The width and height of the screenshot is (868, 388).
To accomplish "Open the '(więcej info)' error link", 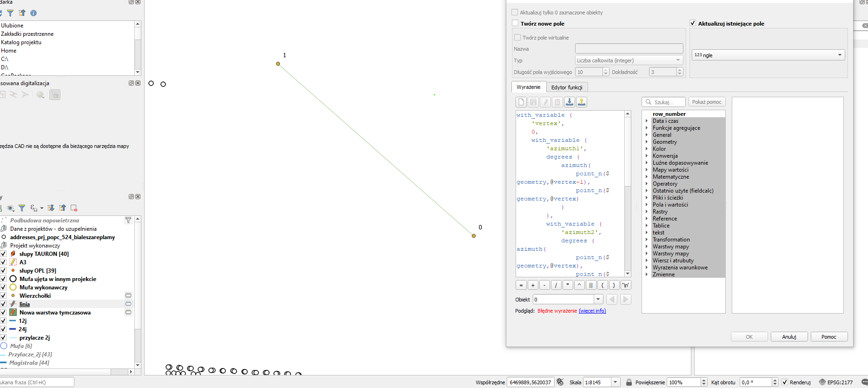I will (x=592, y=311).
